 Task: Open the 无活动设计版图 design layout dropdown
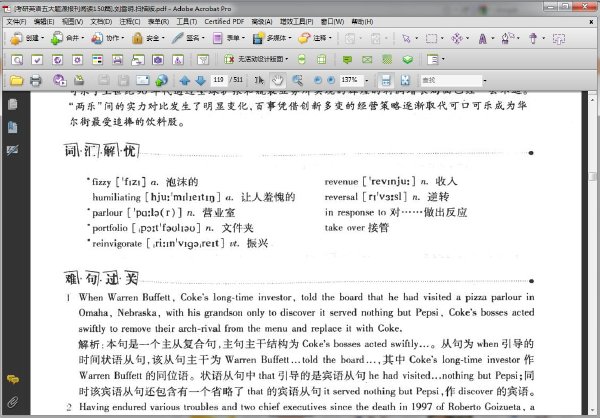[256, 59]
